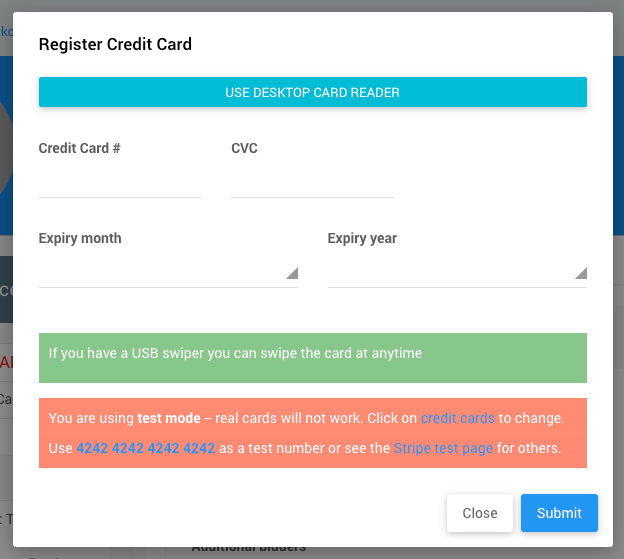Click the "Expiry month" label text
This screenshot has width=624, height=559.
(x=80, y=238)
